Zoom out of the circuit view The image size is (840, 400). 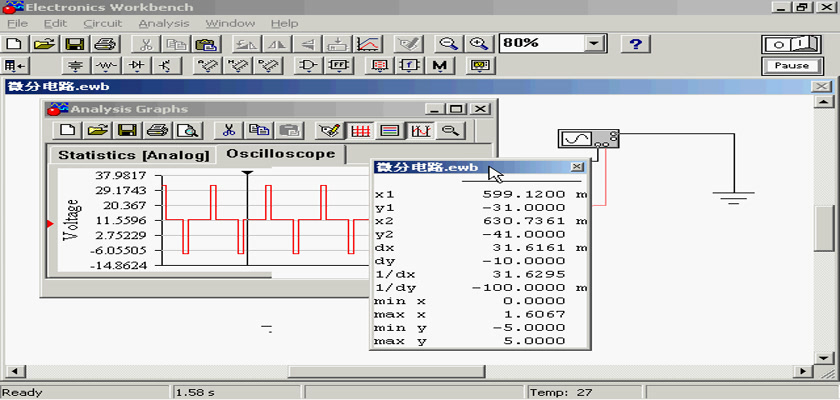click(448, 43)
